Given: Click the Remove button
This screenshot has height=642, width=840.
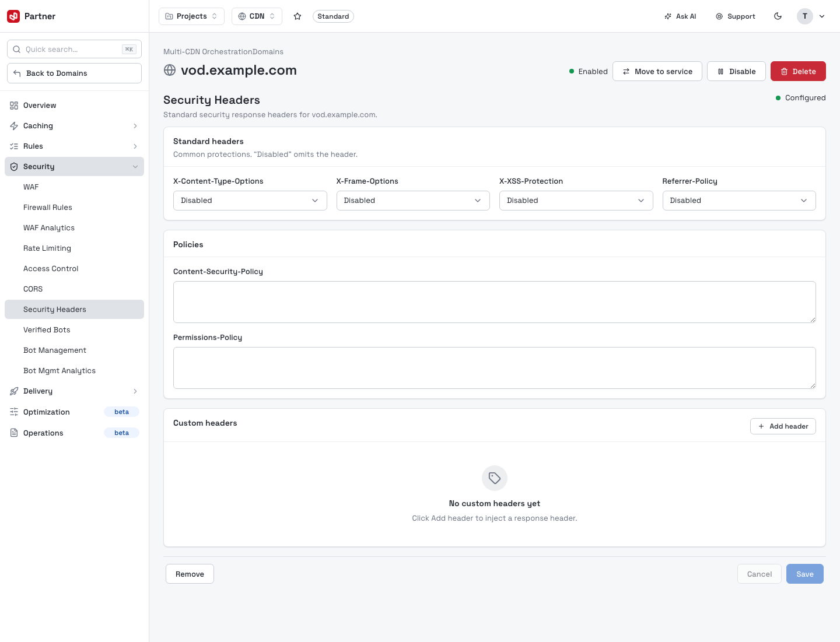Looking at the screenshot, I should pyautogui.click(x=190, y=574).
